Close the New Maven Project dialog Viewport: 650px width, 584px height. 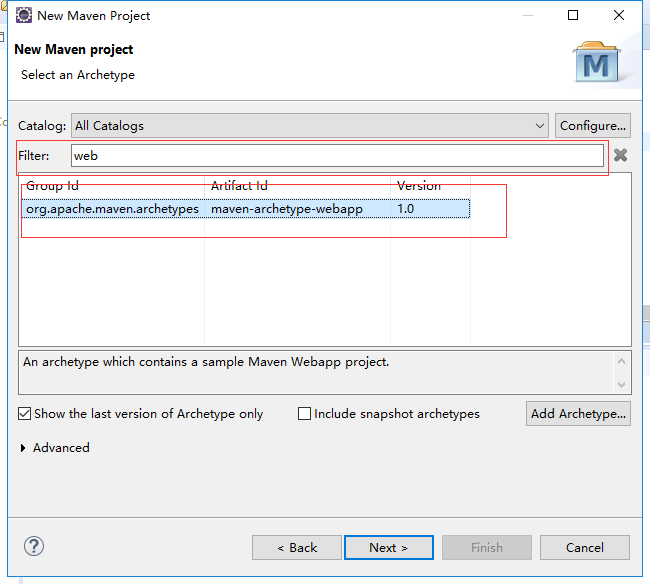click(x=619, y=15)
